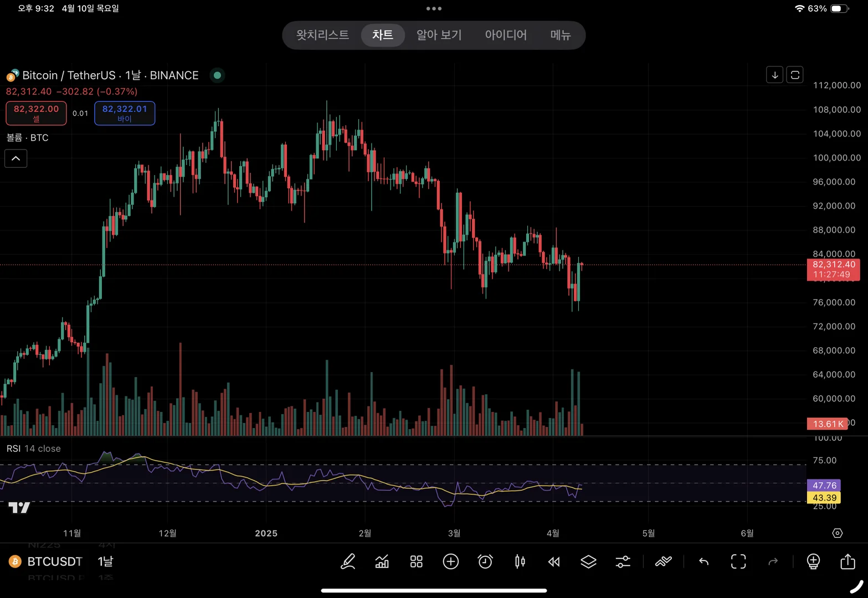Tap the zigzag lines icon in toolbar

coord(663,561)
